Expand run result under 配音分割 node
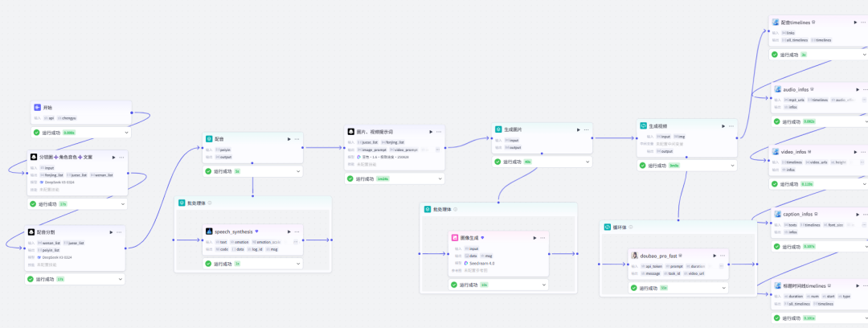This screenshot has width=868, height=328. [120, 279]
